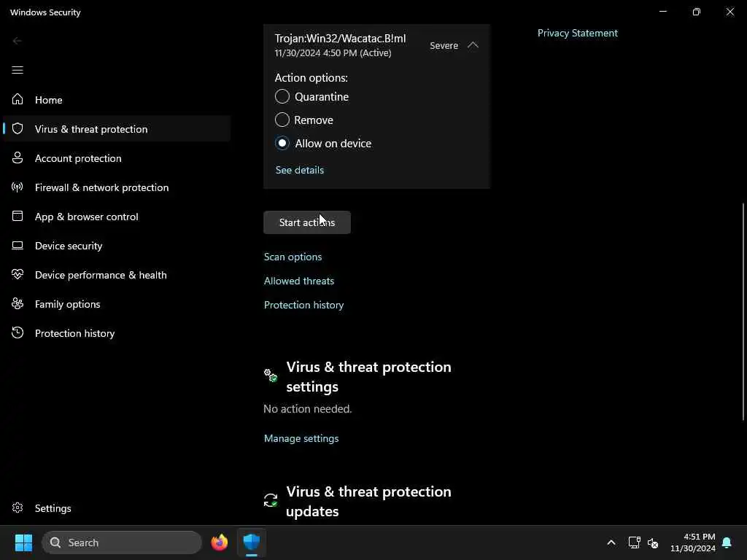Click the Protection history clock icon
Screen dimensions: 747x560
click(18, 332)
